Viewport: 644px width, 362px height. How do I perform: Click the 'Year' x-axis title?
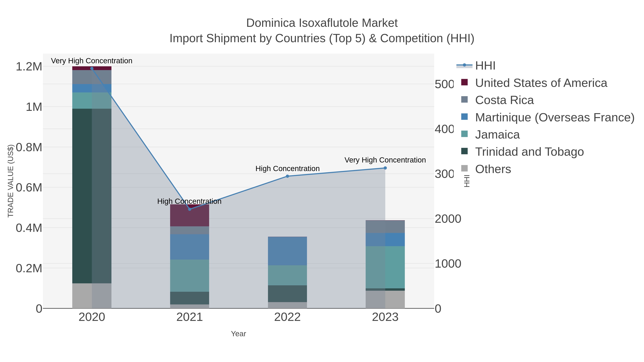click(x=238, y=334)
